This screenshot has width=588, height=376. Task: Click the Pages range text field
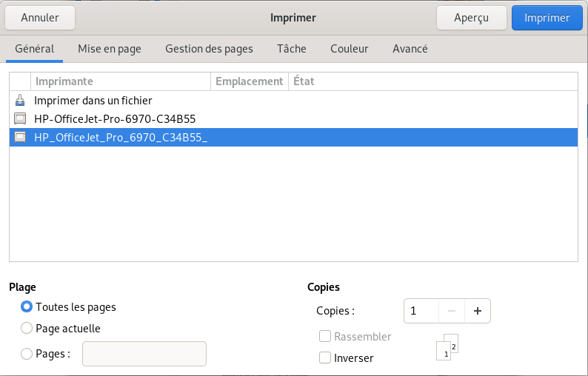[144, 354]
